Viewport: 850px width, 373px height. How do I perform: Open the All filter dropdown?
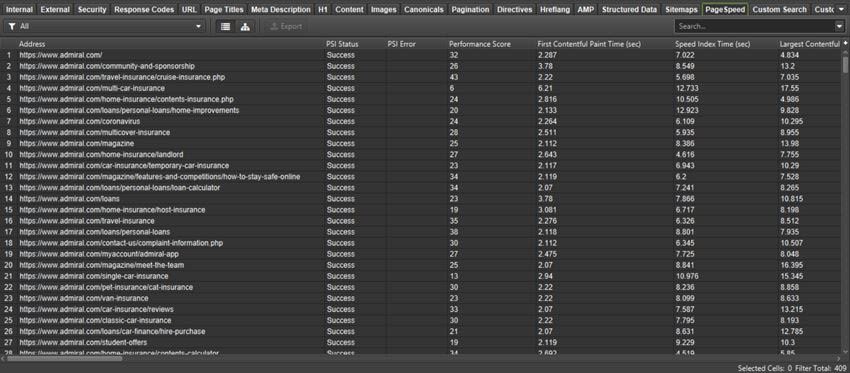[x=105, y=26]
